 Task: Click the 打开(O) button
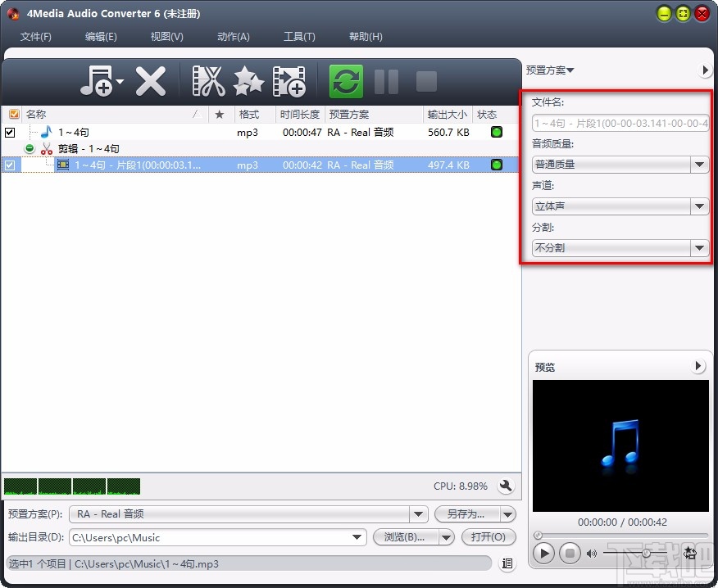(489, 537)
